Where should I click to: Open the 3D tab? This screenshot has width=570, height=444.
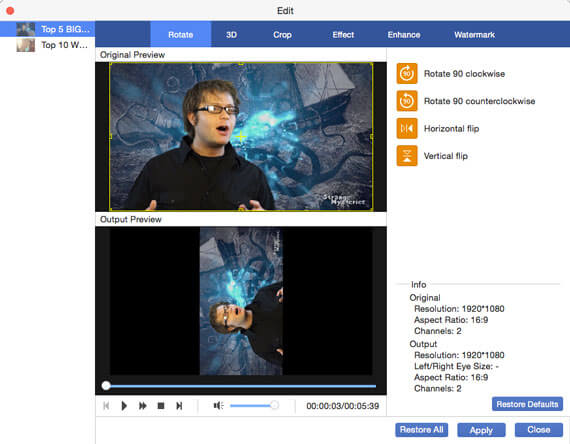232,35
